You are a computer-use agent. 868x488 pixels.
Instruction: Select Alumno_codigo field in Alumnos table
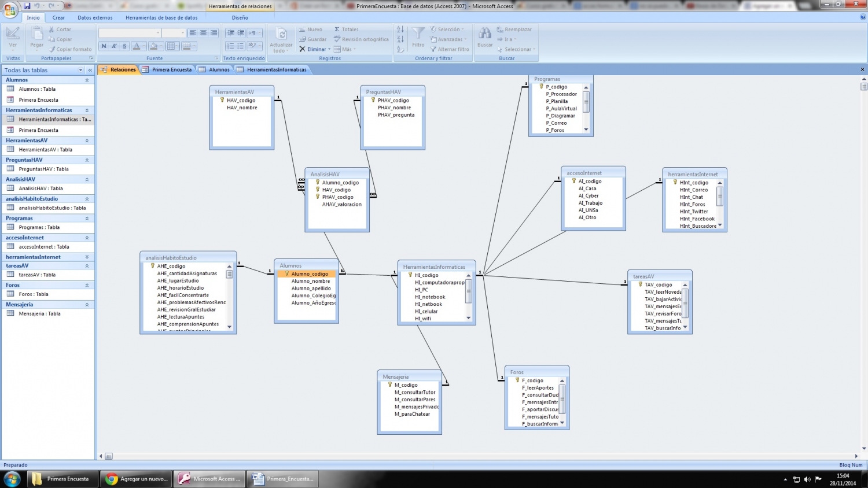coord(307,274)
